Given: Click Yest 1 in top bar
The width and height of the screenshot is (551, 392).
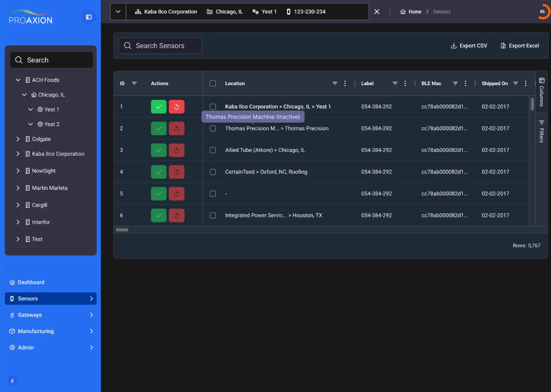Looking at the screenshot, I should coord(265,12).
